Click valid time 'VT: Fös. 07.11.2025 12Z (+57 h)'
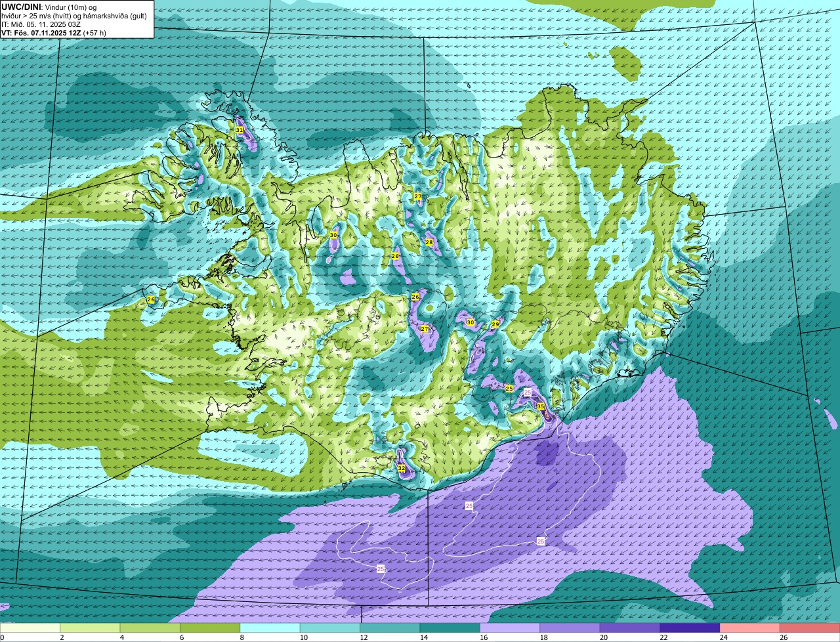This screenshot has width=840, height=642. click(54, 32)
